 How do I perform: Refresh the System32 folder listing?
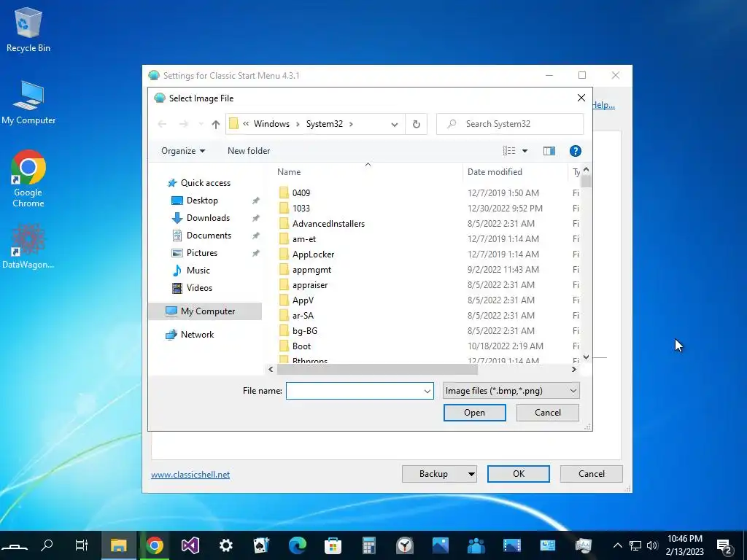(417, 124)
